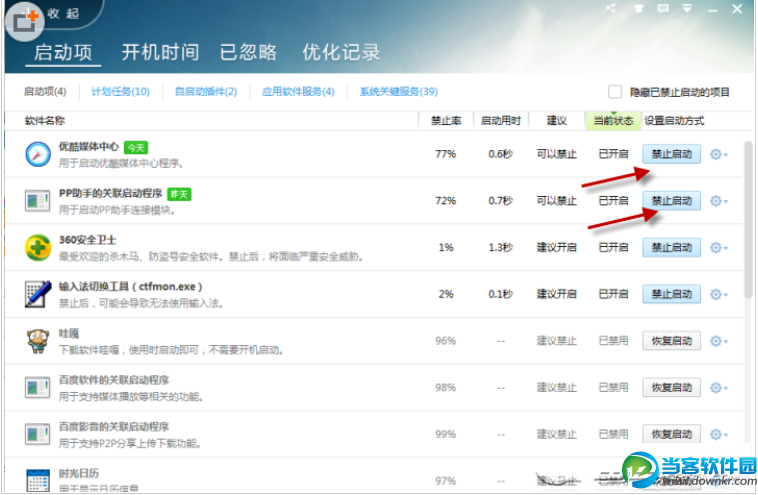Screen dimensions: 758x495
Task: Click the 收起 collapse icon at top-left
Action: coord(25,20)
